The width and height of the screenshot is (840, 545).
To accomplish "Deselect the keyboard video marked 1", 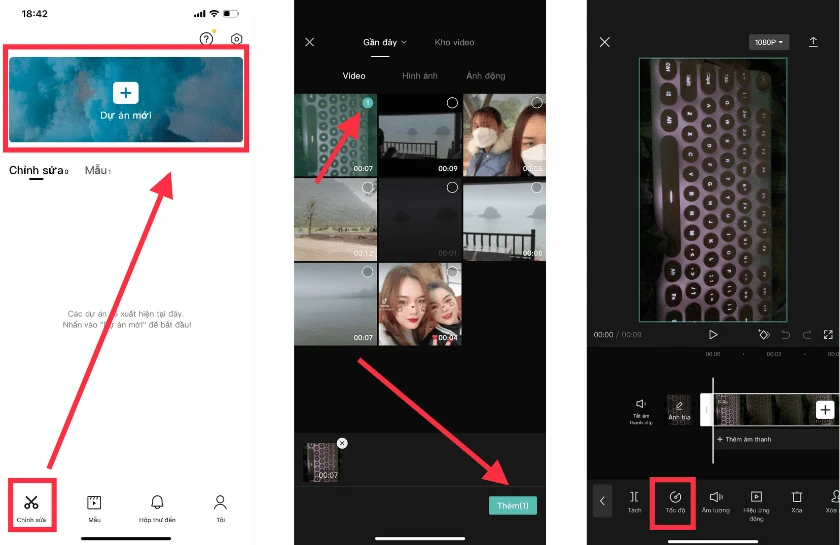I will click(x=368, y=102).
